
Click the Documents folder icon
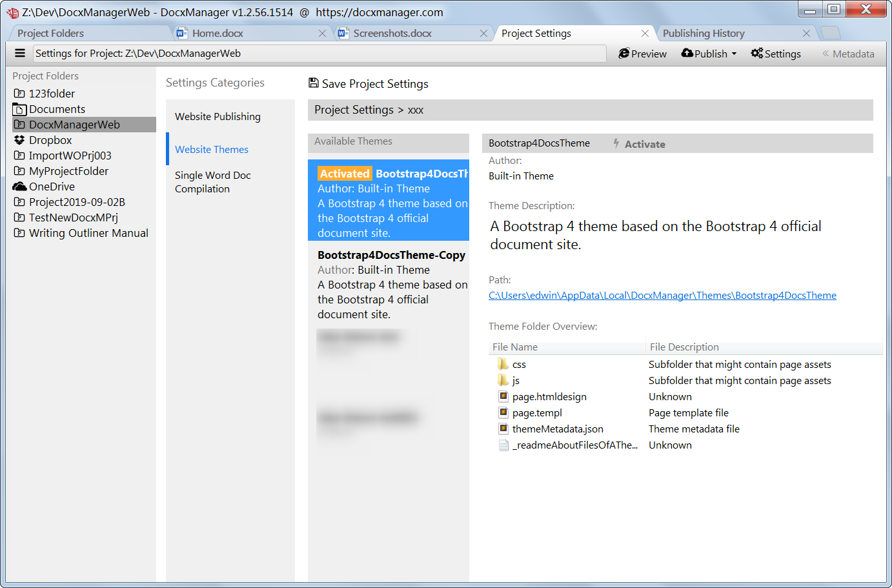[x=19, y=109]
